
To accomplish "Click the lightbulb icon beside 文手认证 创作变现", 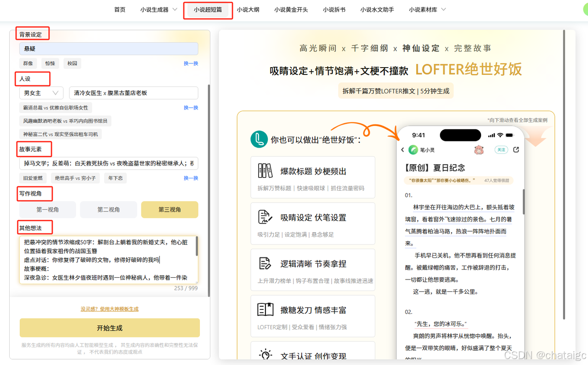I will point(265,354).
